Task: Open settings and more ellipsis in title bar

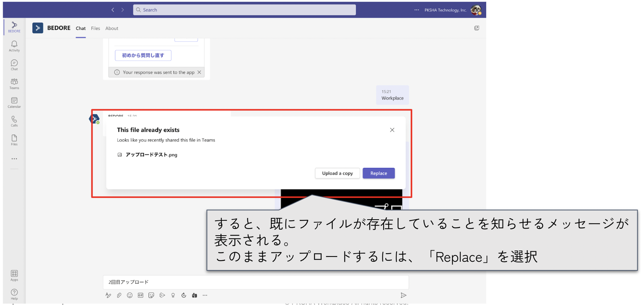Action: [x=416, y=10]
